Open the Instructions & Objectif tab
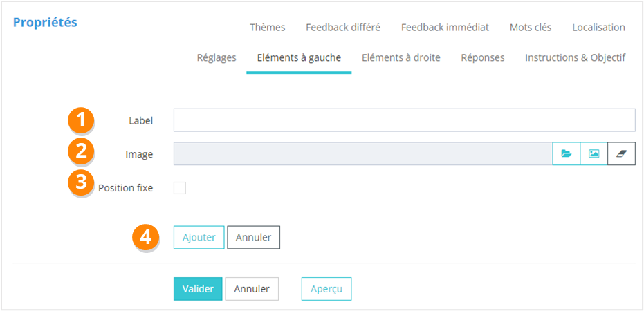 pos(576,57)
